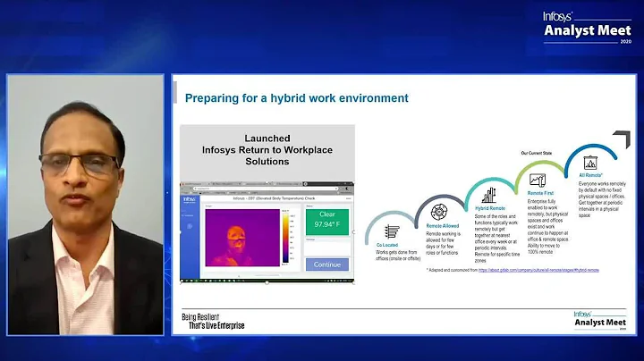Click the speaker's video feed
This screenshot has width=644, height=361.
(86, 205)
